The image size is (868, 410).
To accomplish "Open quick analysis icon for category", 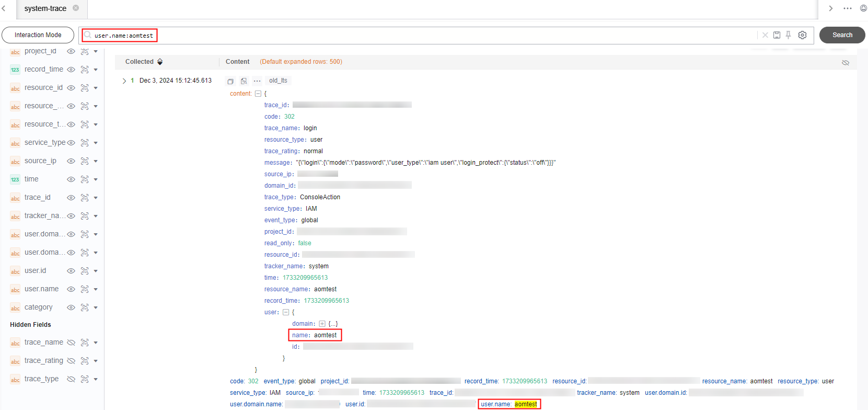I will pos(85,307).
